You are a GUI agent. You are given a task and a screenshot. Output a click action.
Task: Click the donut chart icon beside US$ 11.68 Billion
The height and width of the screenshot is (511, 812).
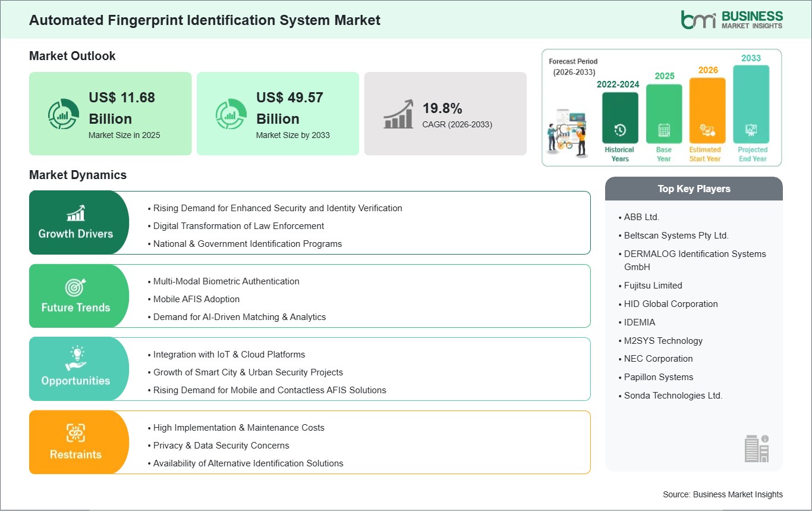64,114
